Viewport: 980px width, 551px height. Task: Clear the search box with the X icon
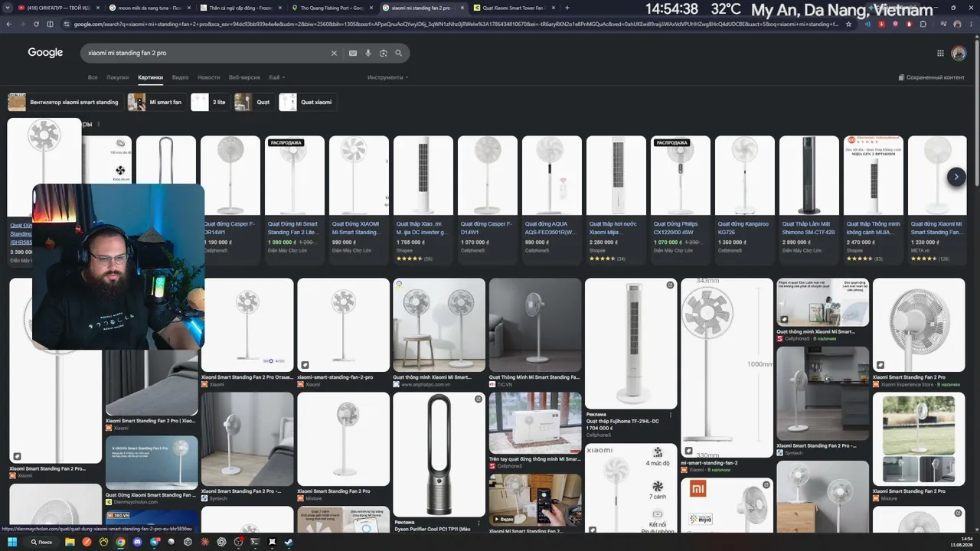tap(334, 53)
